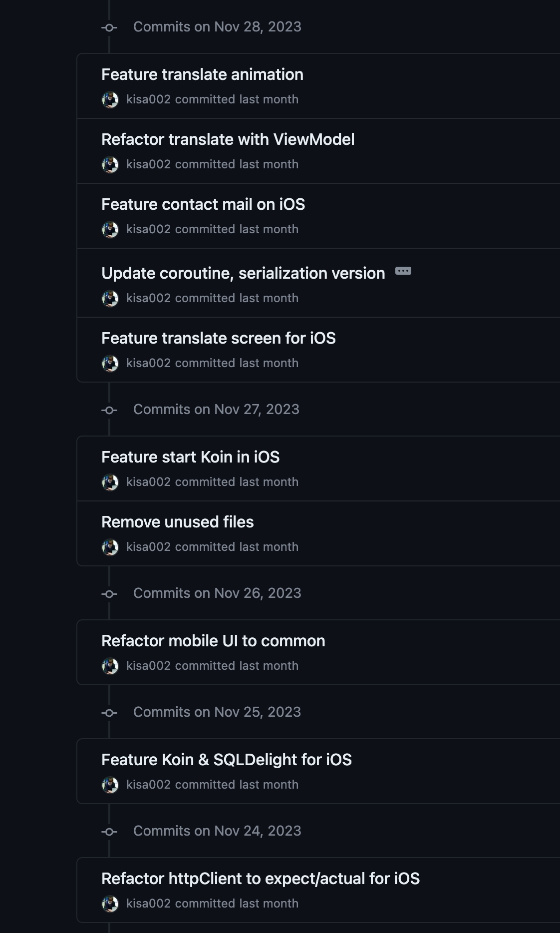The width and height of the screenshot is (560, 933).
Task: Open Feature contact mail on iOS commit
Action: point(203,204)
